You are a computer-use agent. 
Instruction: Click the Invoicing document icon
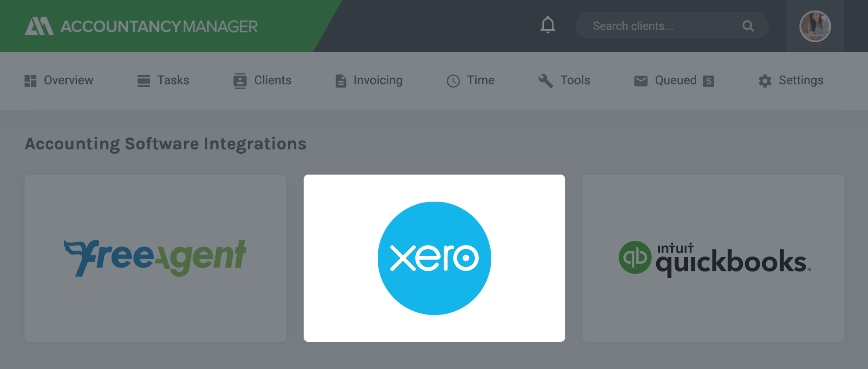pos(341,81)
